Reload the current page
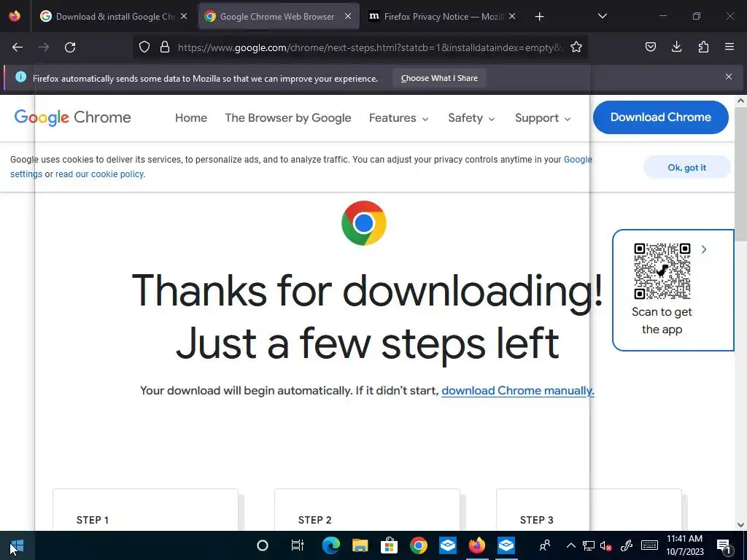The height and width of the screenshot is (560, 747). click(x=70, y=47)
